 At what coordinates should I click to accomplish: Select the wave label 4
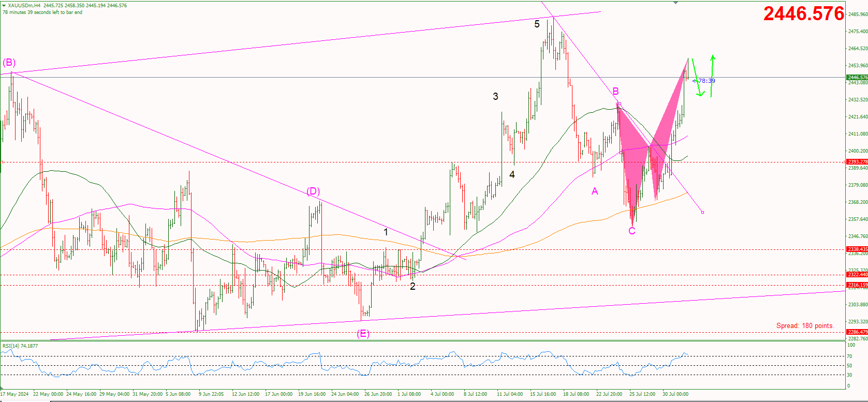pos(512,175)
